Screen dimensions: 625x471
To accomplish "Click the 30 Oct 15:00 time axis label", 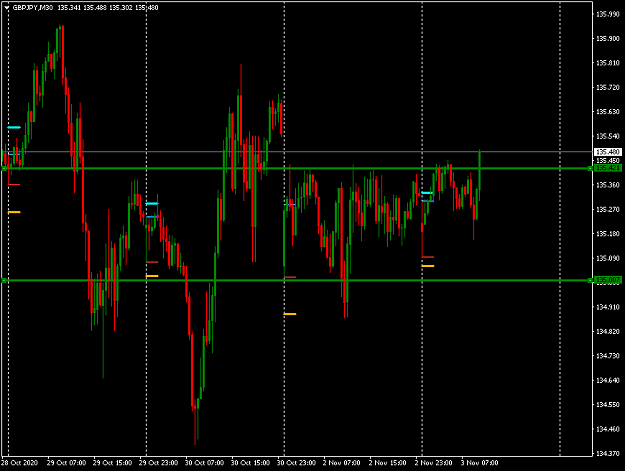I will (x=250, y=463).
